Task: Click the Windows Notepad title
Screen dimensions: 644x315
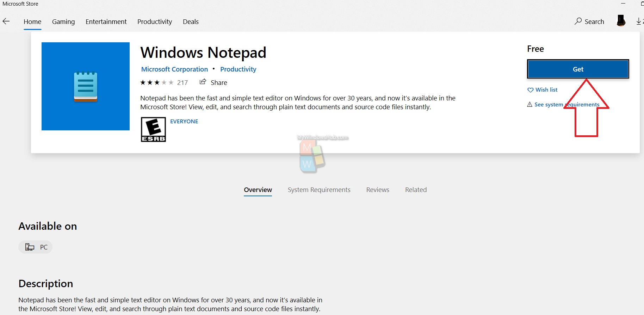Action: tap(203, 52)
